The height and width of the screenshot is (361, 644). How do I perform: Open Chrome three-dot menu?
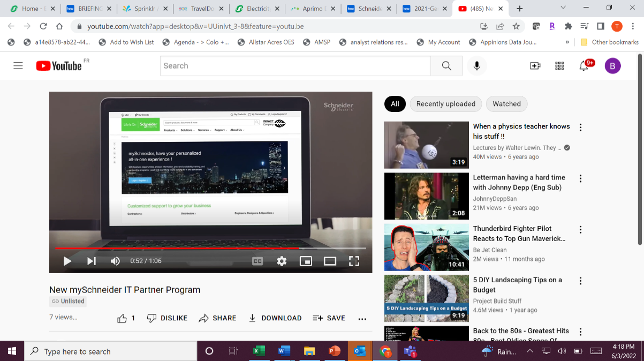coord(633,26)
